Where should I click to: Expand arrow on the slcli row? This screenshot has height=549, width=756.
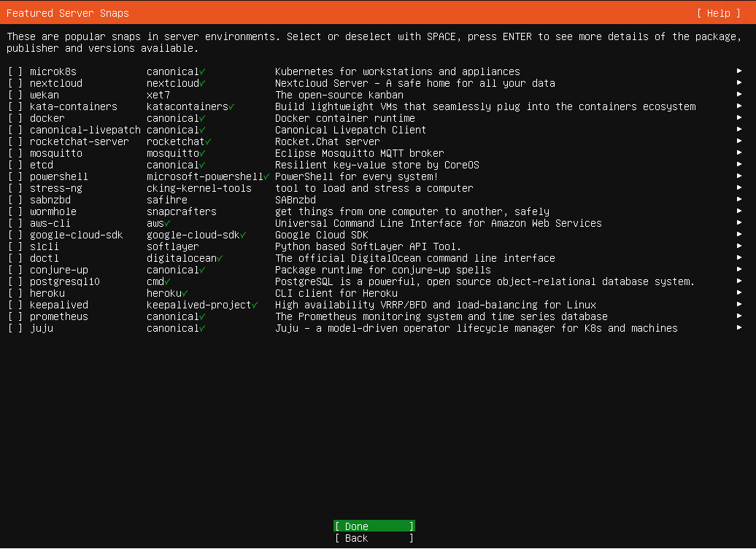tap(739, 246)
